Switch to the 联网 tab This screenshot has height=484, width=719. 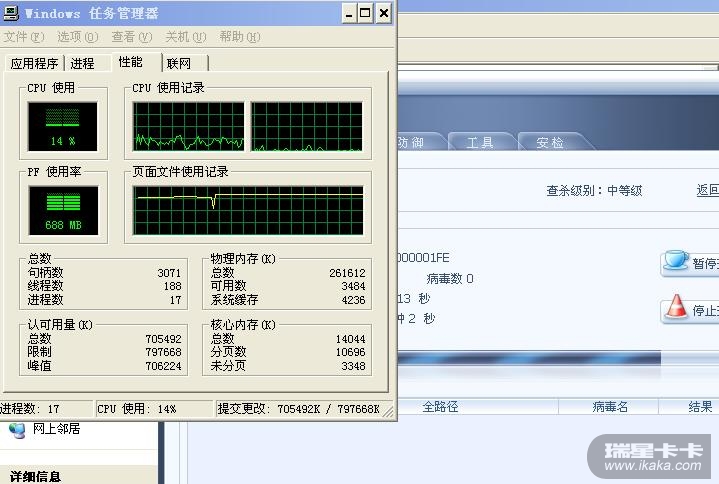click(x=185, y=63)
